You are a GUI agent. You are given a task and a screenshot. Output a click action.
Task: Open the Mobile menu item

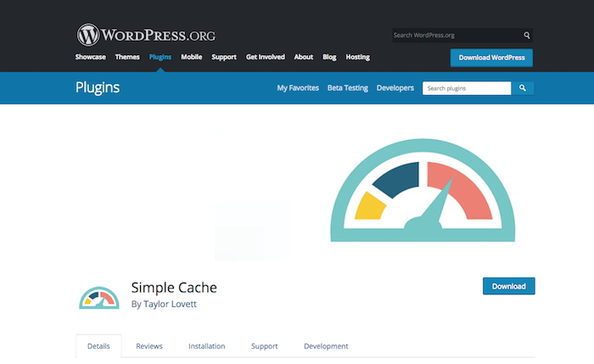pyautogui.click(x=191, y=57)
